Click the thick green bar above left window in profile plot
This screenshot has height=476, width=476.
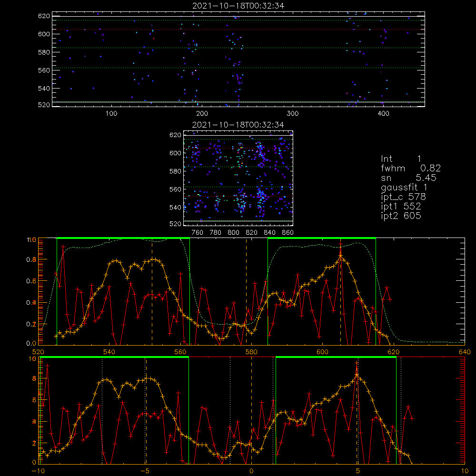[123, 238]
